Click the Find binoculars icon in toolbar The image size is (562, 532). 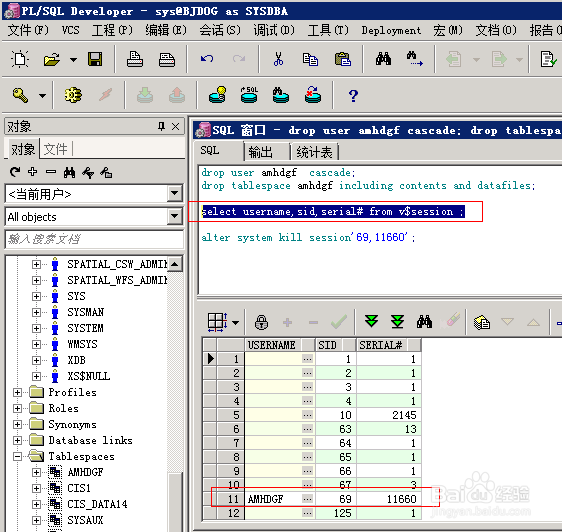pos(383,59)
